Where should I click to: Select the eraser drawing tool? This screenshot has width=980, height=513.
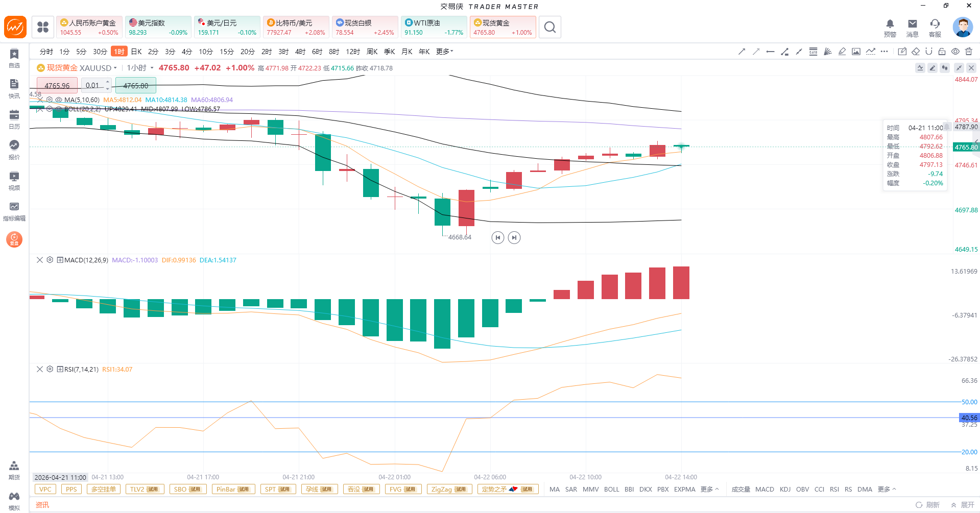pos(916,52)
